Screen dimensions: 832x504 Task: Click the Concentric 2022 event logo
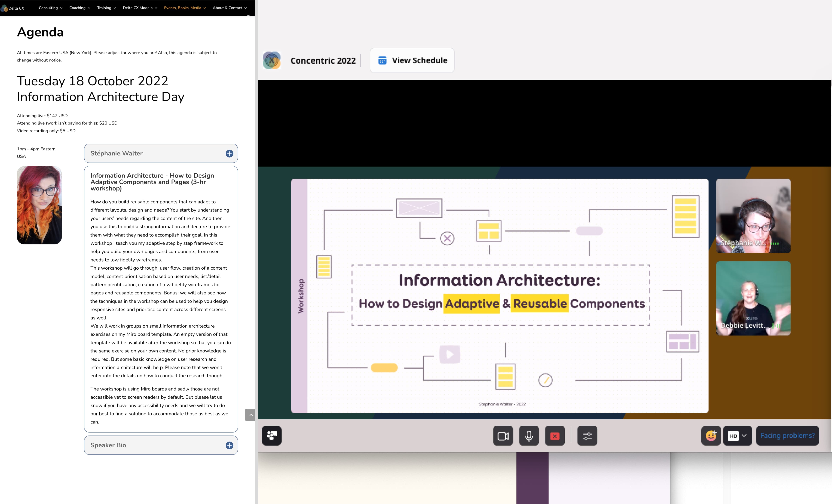click(272, 60)
